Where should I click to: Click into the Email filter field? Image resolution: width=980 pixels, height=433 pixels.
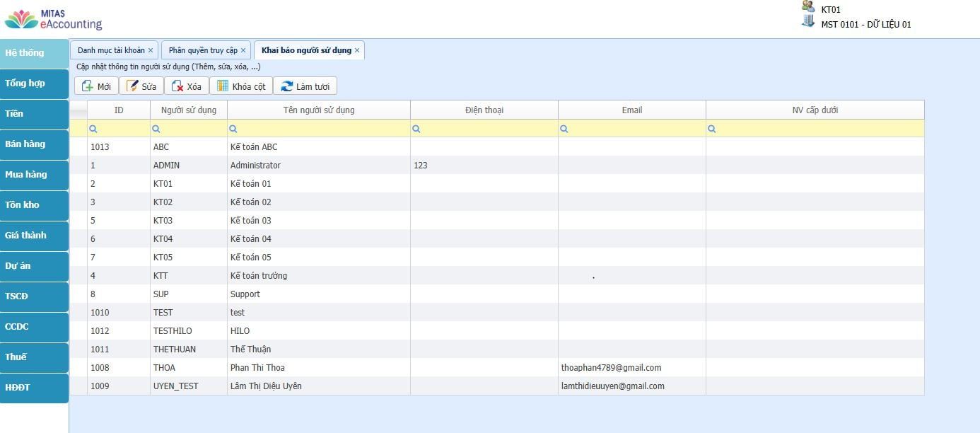632,129
